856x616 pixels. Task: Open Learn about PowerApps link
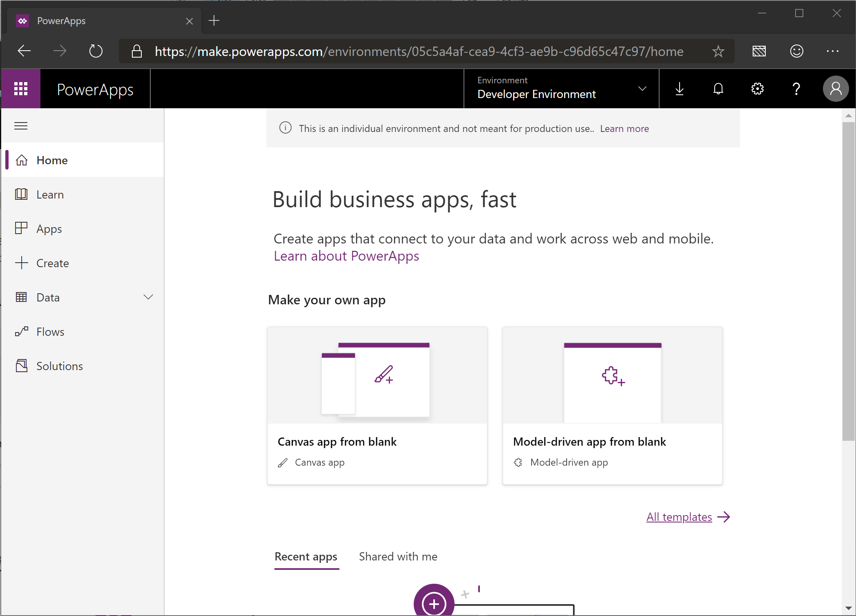click(346, 256)
